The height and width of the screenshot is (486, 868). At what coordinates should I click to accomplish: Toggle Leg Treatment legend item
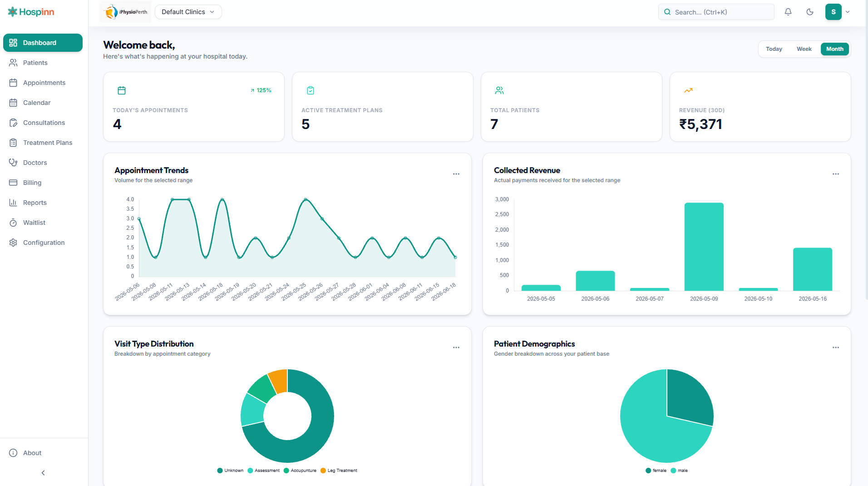[x=339, y=471]
